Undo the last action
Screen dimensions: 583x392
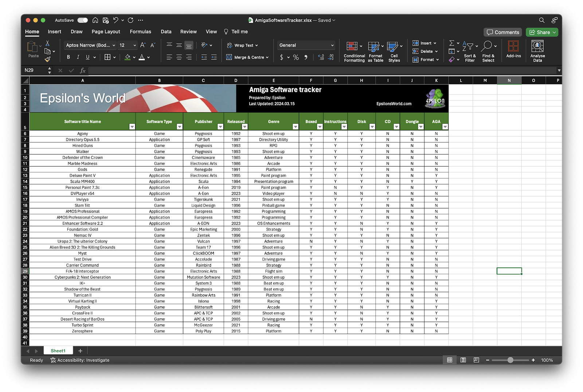[x=116, y=20]
